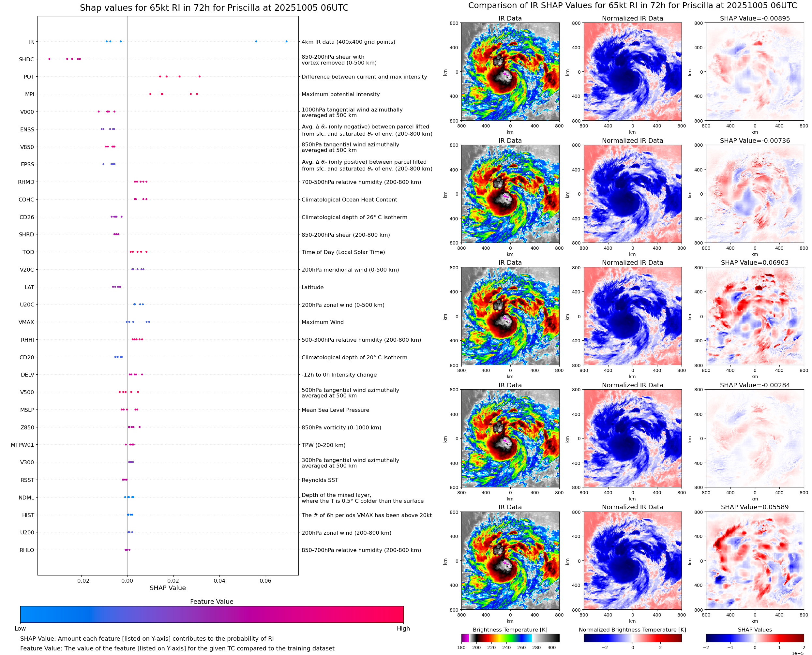The width and height of the screenshot is (812, 655).
Task: Click the rightmost blue IR SHAP dot
Action: tap(286, 41)
